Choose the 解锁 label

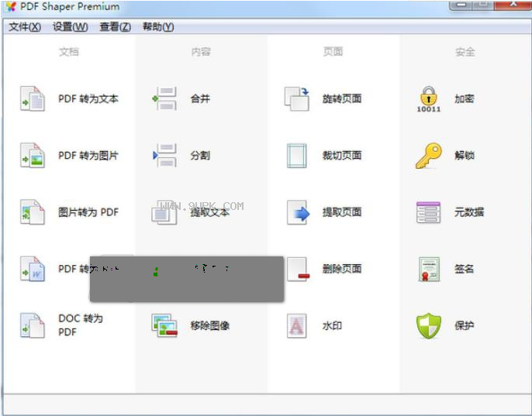pyautogui.click(x=464, y=155)
